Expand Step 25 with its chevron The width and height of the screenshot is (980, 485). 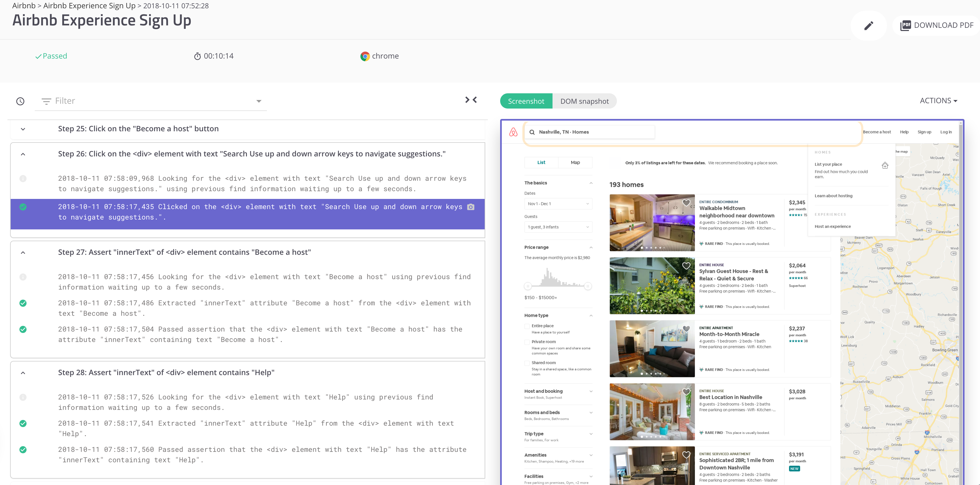click(23, 129)
